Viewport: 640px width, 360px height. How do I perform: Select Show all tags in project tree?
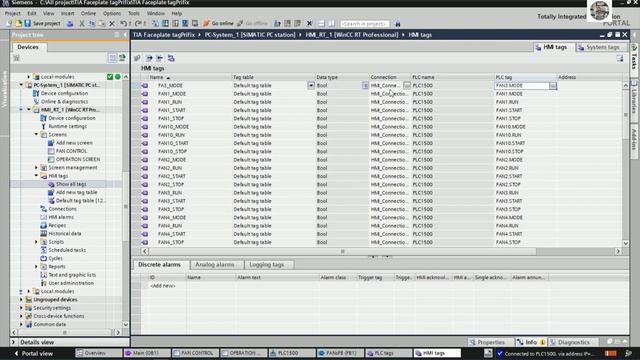71,184
